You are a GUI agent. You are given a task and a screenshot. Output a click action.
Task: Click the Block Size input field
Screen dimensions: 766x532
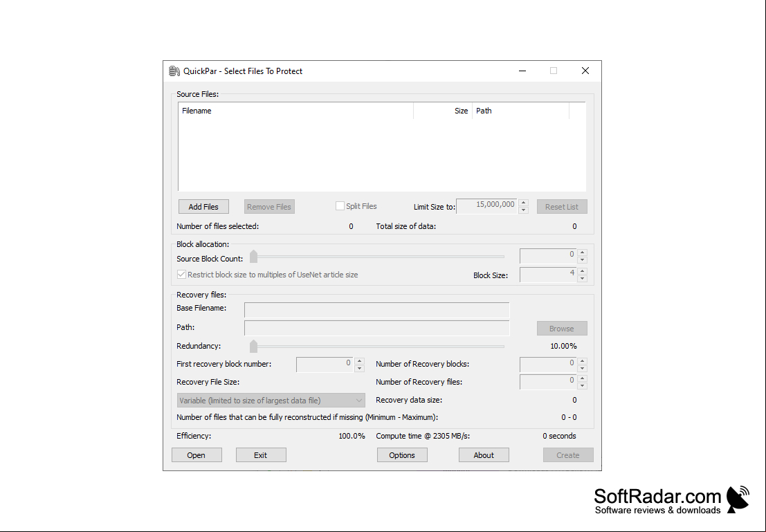click(548, 275)
